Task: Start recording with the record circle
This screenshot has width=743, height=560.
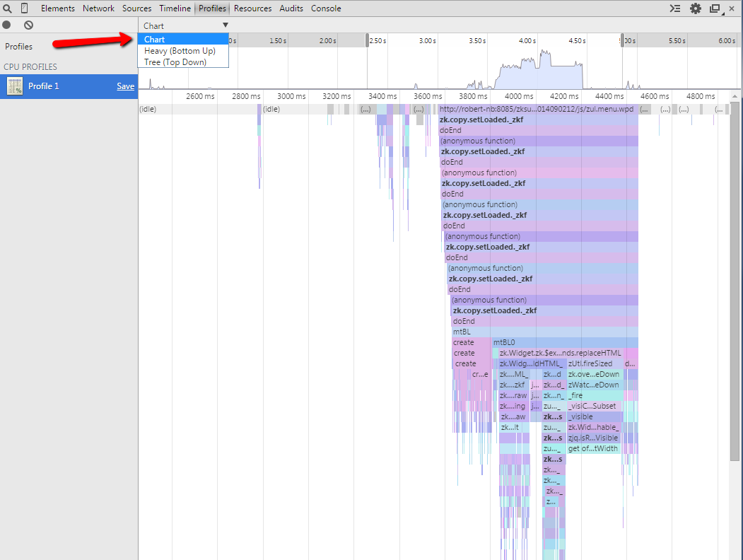Action: tap(7, 25)
